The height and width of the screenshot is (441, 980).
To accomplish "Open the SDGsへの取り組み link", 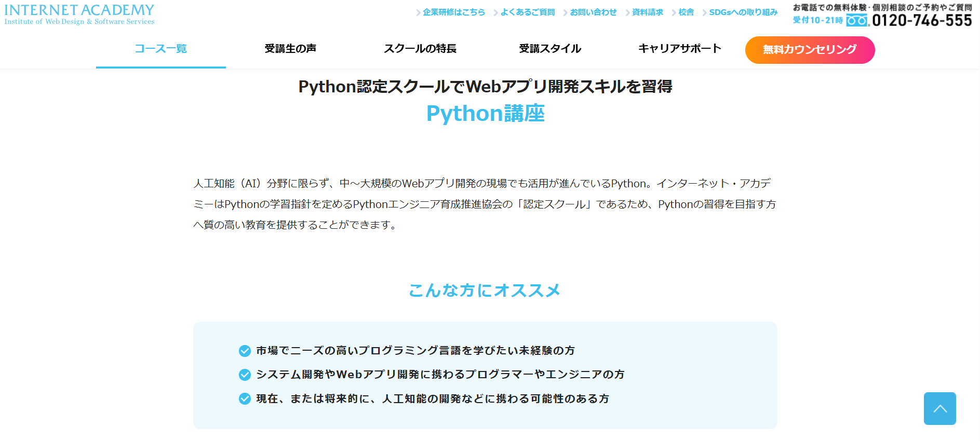I will [x=740, y=12].
